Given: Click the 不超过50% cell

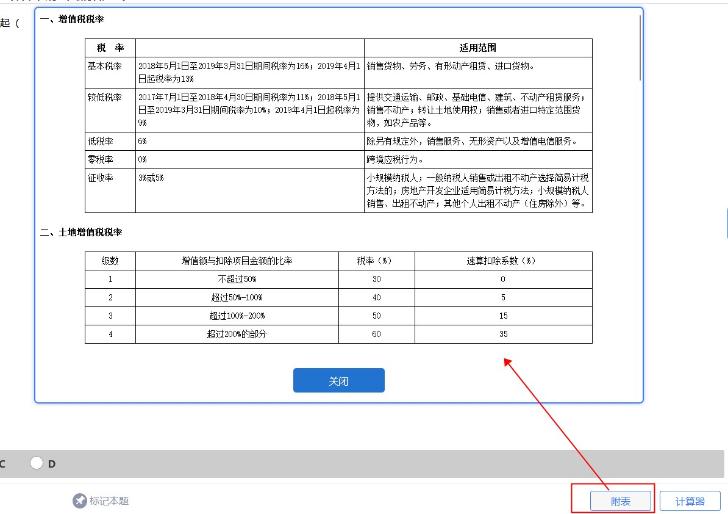Looking at the screenshot, I should click(237, 279).
